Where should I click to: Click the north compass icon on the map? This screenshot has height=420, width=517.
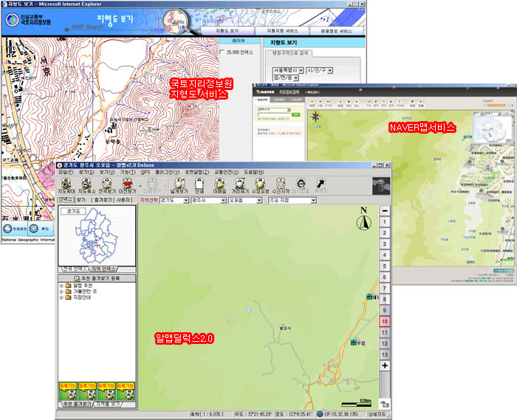point(363,218)
